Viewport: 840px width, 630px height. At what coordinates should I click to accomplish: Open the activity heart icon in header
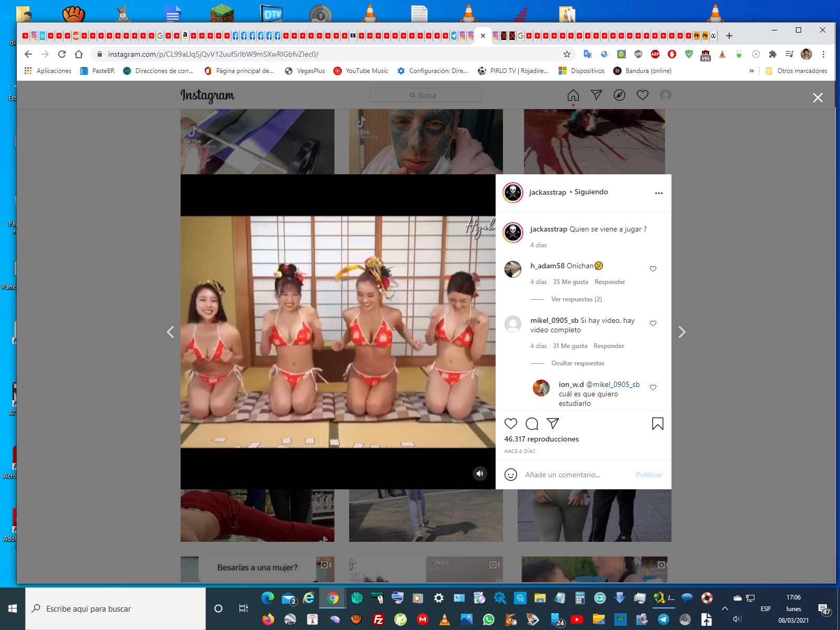[x=643, y=95]
